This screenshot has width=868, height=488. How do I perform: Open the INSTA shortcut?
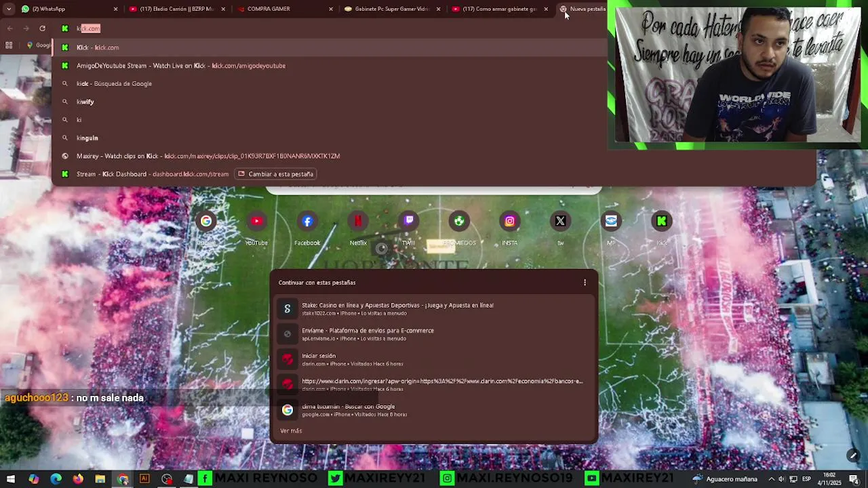click(x=509, y=221)
